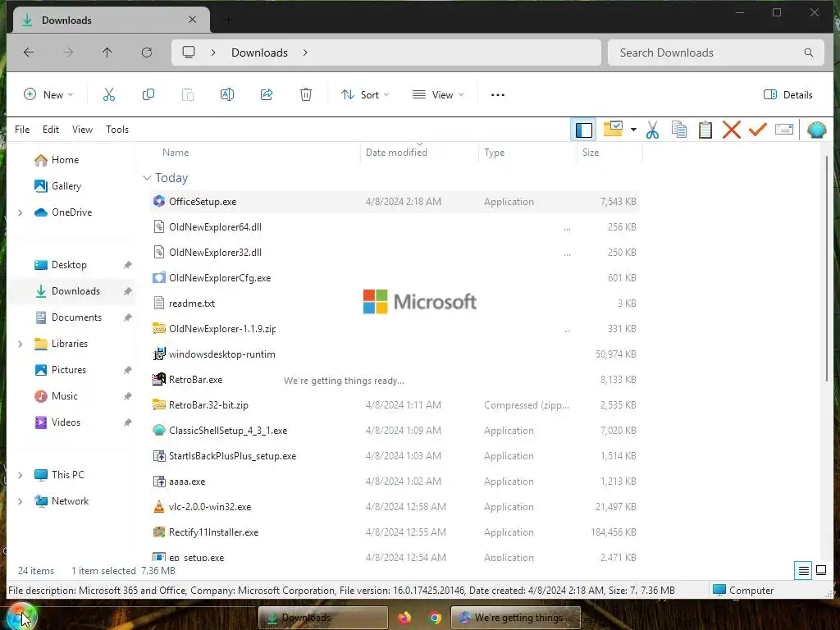
Task: Click the Classic Shell scissors Cut icon
Action: 652,130
